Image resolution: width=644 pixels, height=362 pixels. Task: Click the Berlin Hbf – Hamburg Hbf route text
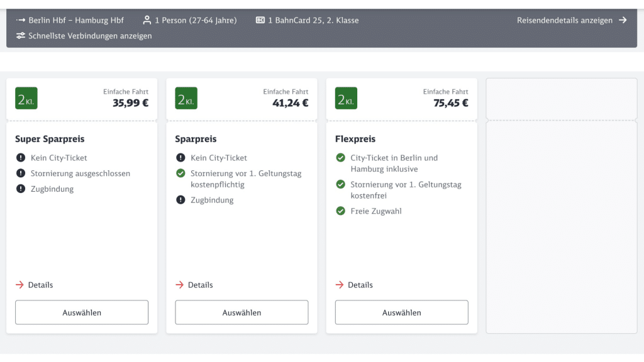click(x=76, y=20)
